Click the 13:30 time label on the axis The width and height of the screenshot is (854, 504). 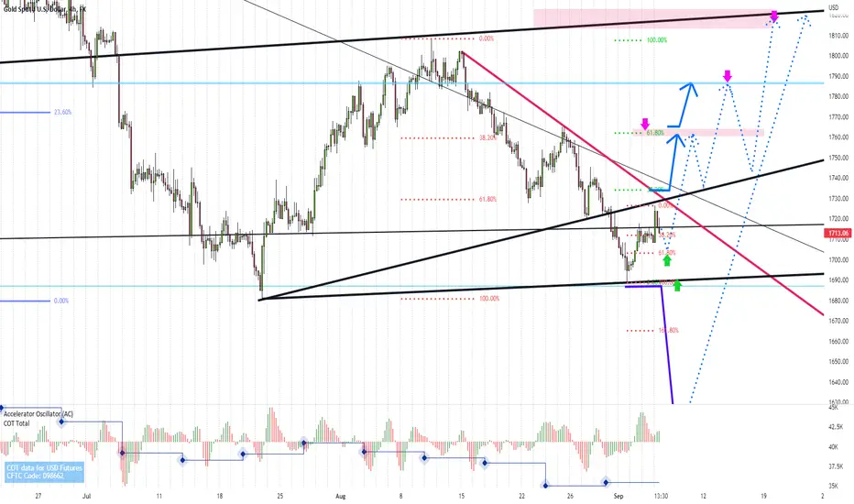click(x=661, y=497)
